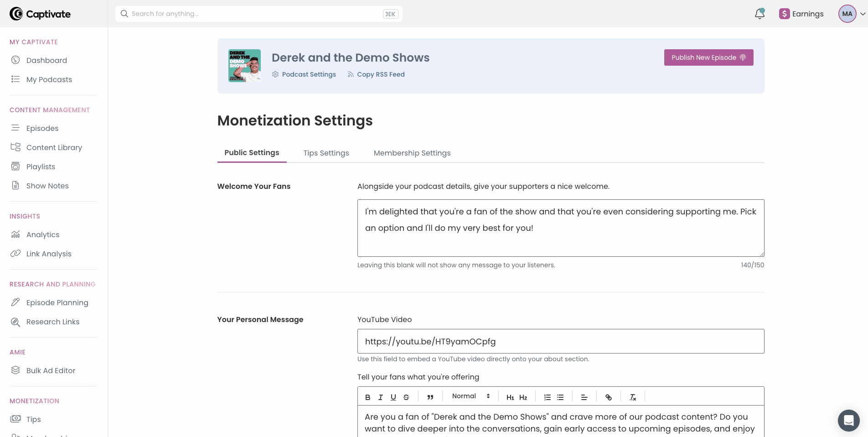Image resolution: width=868 pixels, height=437 pixels.
Task: Expand the account menu chevron
Action: [x=863, y=14]
